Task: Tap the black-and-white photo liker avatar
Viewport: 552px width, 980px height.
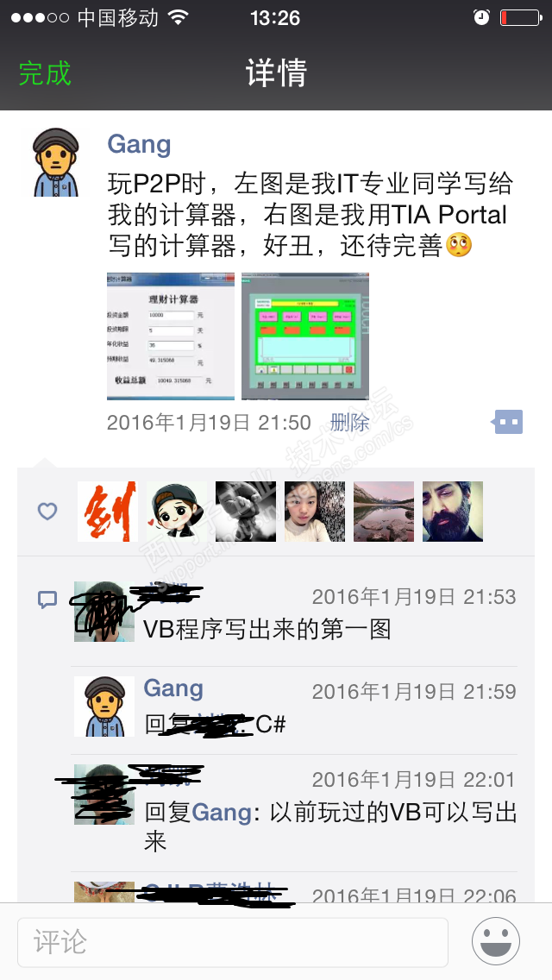Action: point(246,512)
